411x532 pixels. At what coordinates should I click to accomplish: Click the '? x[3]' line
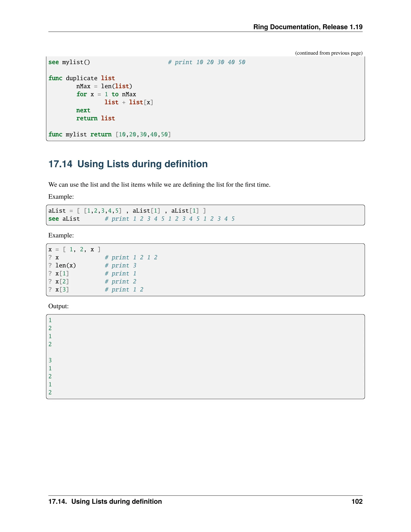pos(59,290)
